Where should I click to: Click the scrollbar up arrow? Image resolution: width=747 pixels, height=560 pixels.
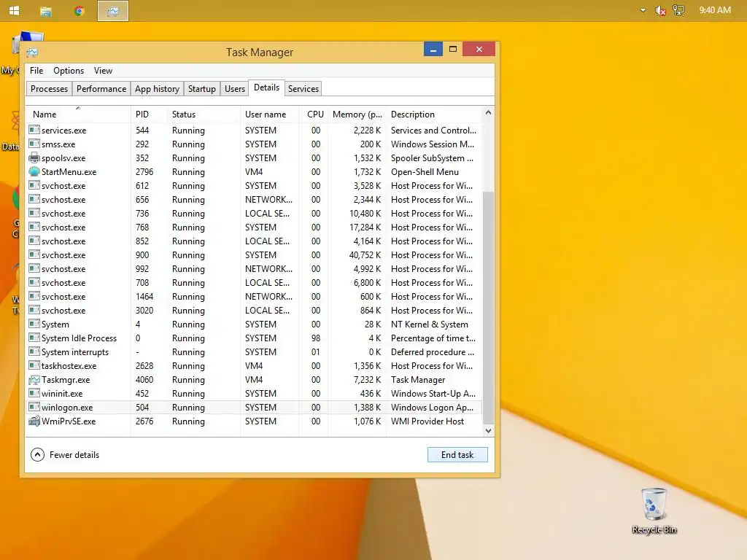488,113
